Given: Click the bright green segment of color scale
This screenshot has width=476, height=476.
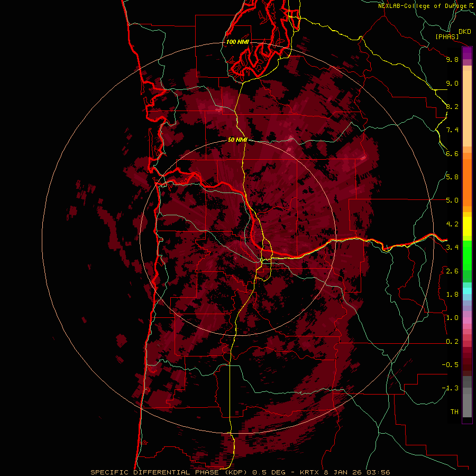Looking at the screenshot, I should (x=467, y=255).
